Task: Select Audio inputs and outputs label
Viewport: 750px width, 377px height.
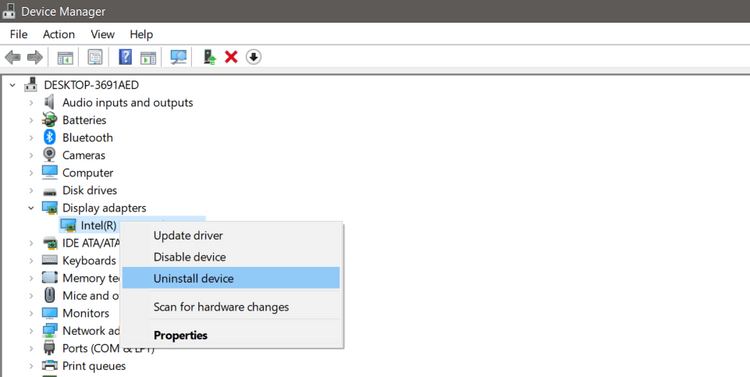Action: tap(128, 102)
